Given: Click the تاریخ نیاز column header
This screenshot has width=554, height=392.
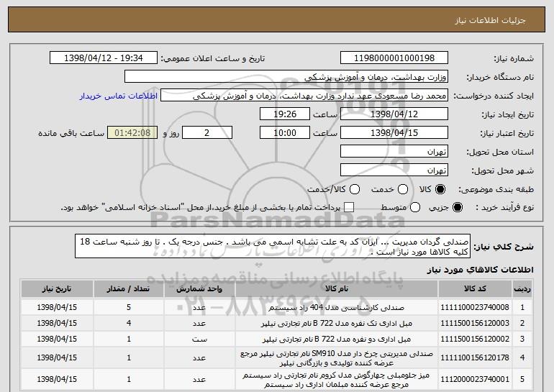Looking at the screenshot, I should pos(57,289).
